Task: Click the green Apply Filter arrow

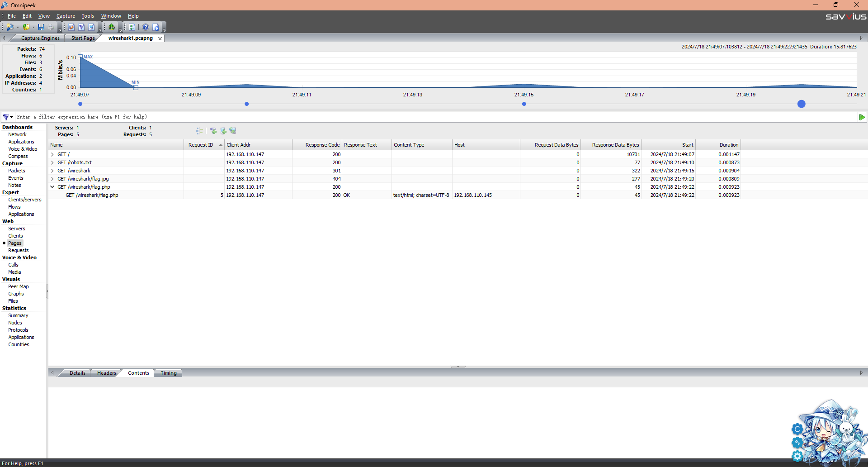Action: click(x=862, y=117)
